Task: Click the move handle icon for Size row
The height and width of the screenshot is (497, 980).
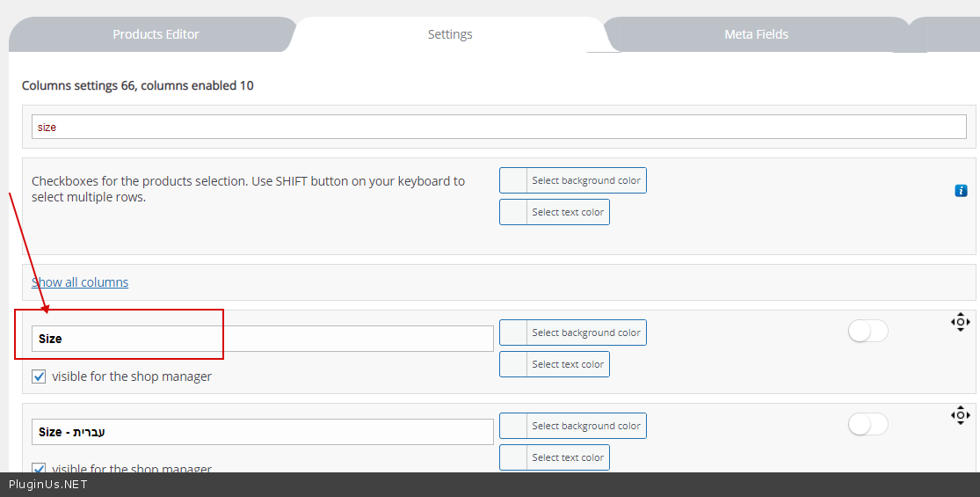Action: [960, 322]
